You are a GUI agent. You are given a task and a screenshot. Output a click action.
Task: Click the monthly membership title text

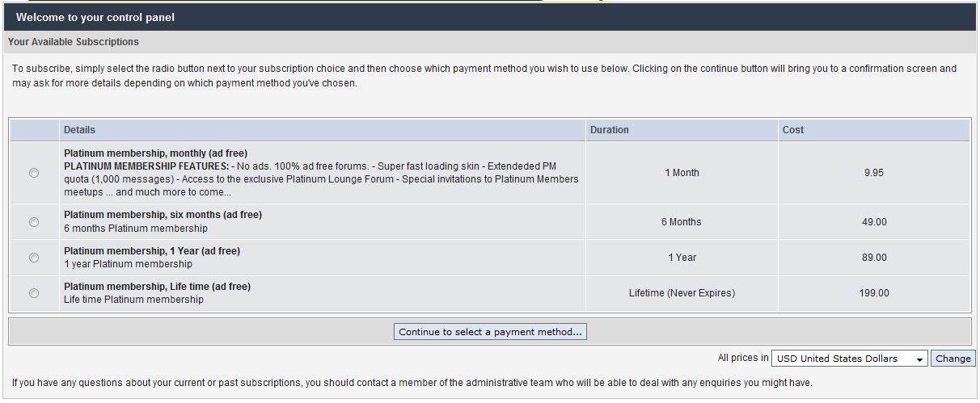(155, 153)
